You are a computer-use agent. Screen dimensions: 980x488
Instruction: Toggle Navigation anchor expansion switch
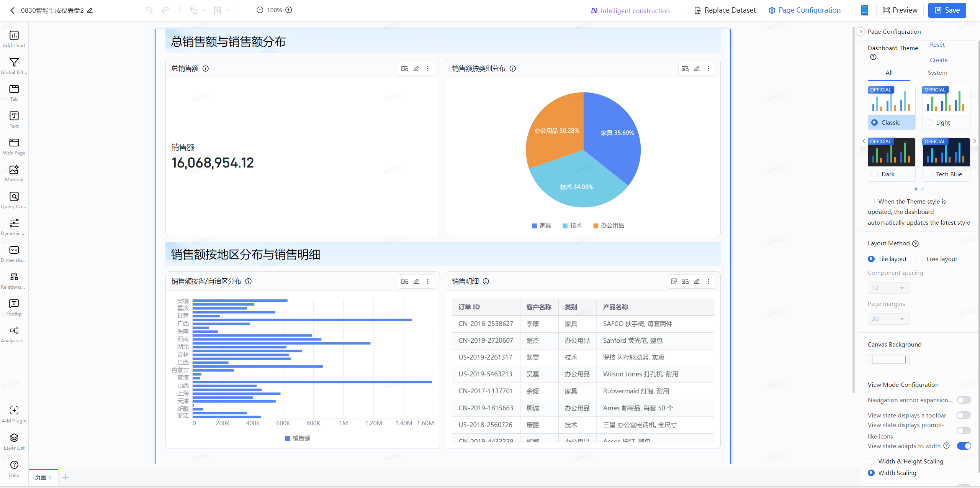pyautogui.click(x=964, y=400)
